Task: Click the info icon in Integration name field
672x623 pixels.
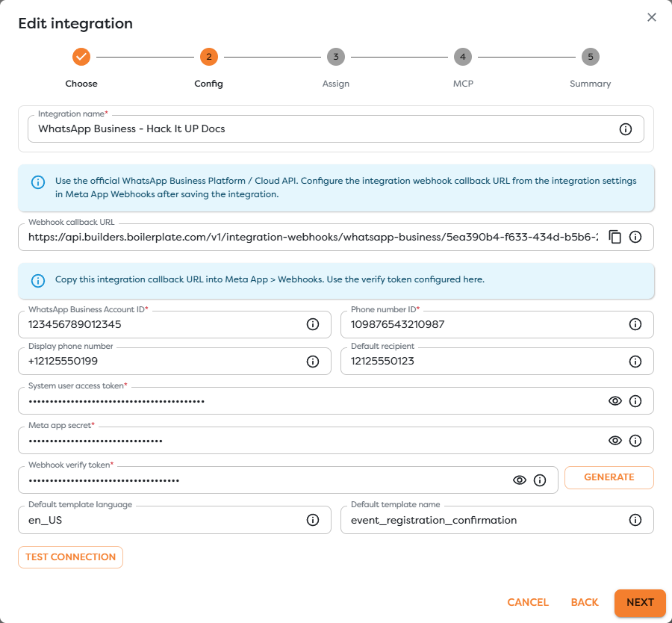Action: point(625,129)
